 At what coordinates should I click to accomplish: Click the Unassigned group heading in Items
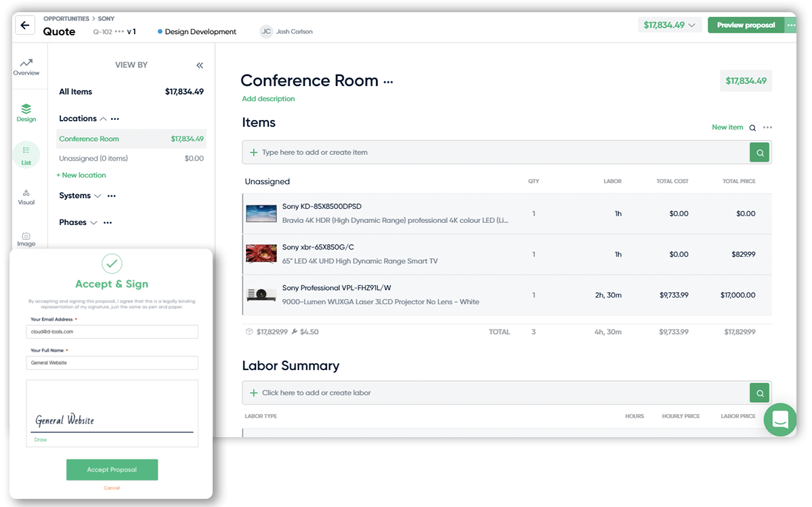click(x=268, y=182)
